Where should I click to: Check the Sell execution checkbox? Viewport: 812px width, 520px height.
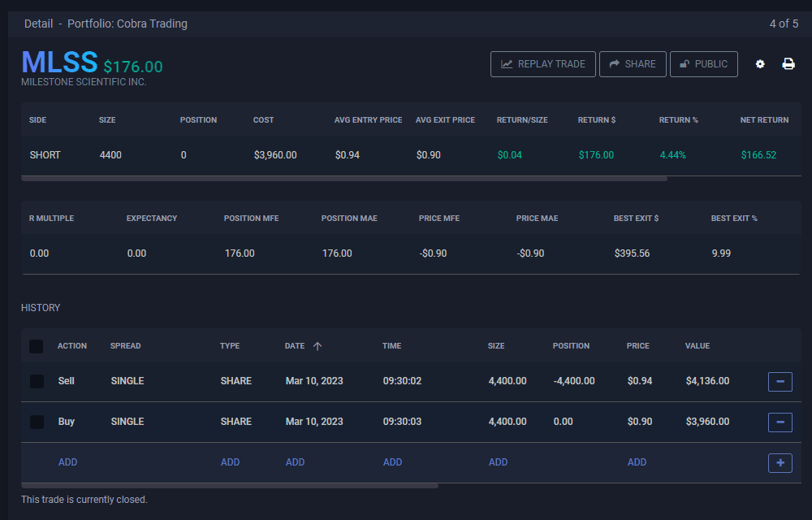pyautogui.click(x=37, y=381)
